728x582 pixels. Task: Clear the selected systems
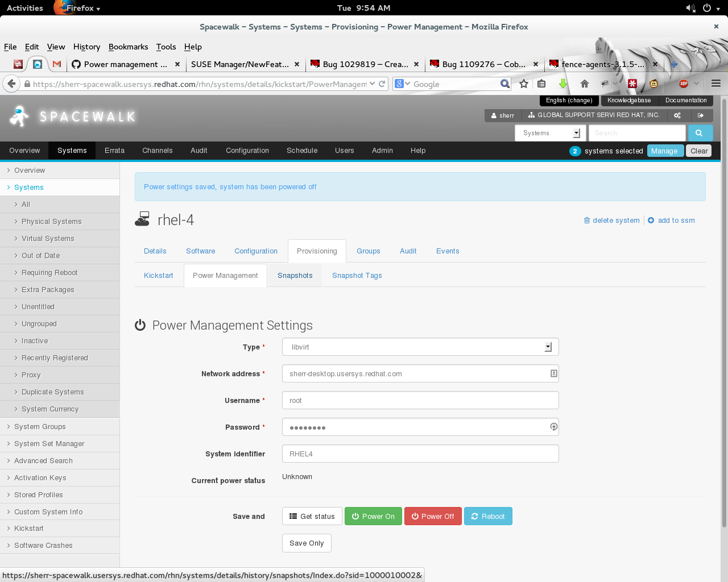(x=699, y=151)
